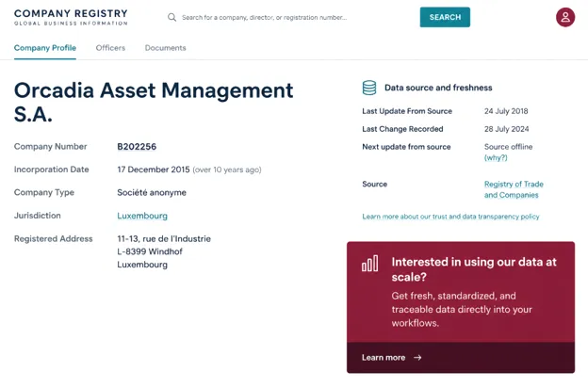Open trust and data transparency policy link

pos(450,217)
